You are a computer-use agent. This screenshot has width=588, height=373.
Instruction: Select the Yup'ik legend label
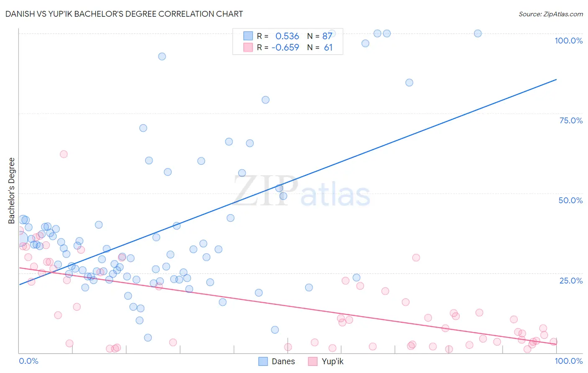[332, 361]
